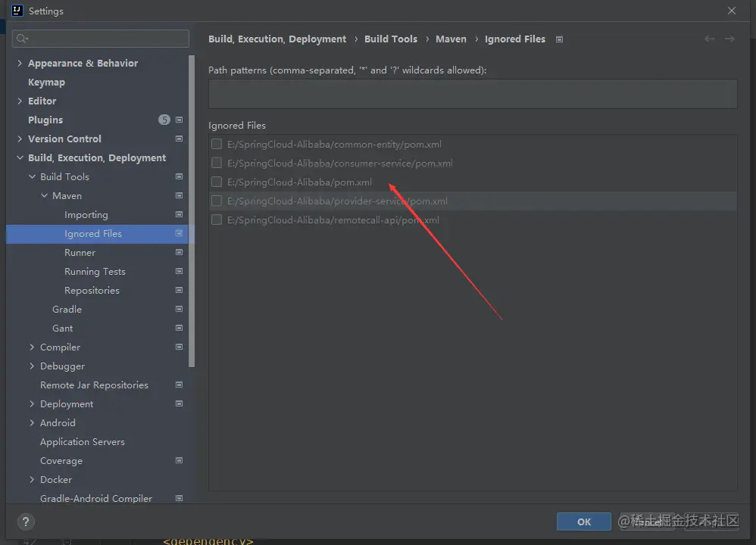756x545 pixels.
Task: Click the project-level icon beside Gradle-Android Compiler
Action: 179,498
